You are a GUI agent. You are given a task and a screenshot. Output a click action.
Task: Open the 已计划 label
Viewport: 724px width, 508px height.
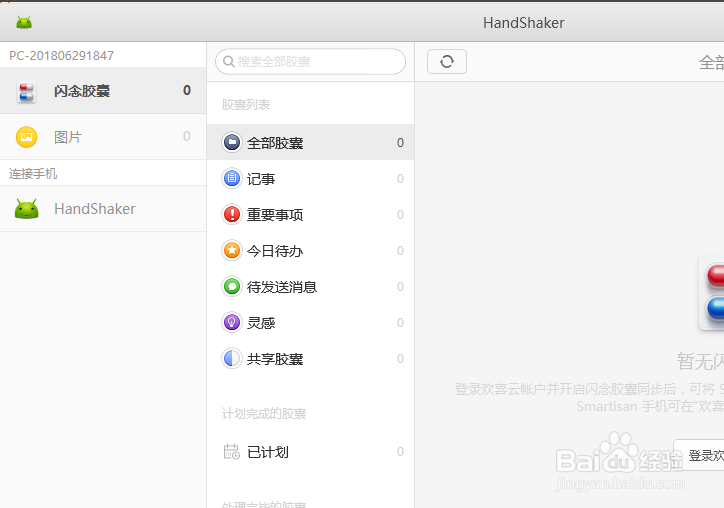pos(268,452)
